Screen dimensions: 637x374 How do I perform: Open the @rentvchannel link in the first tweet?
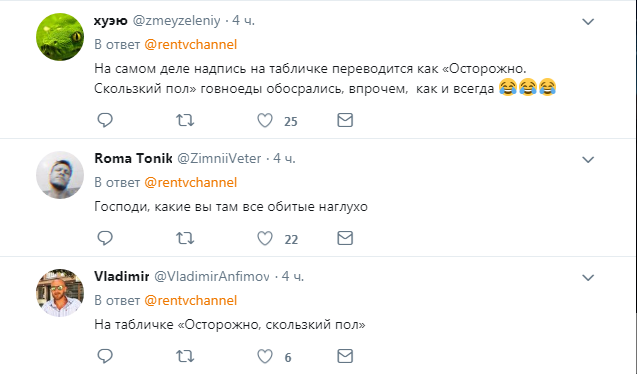point(191,44)
